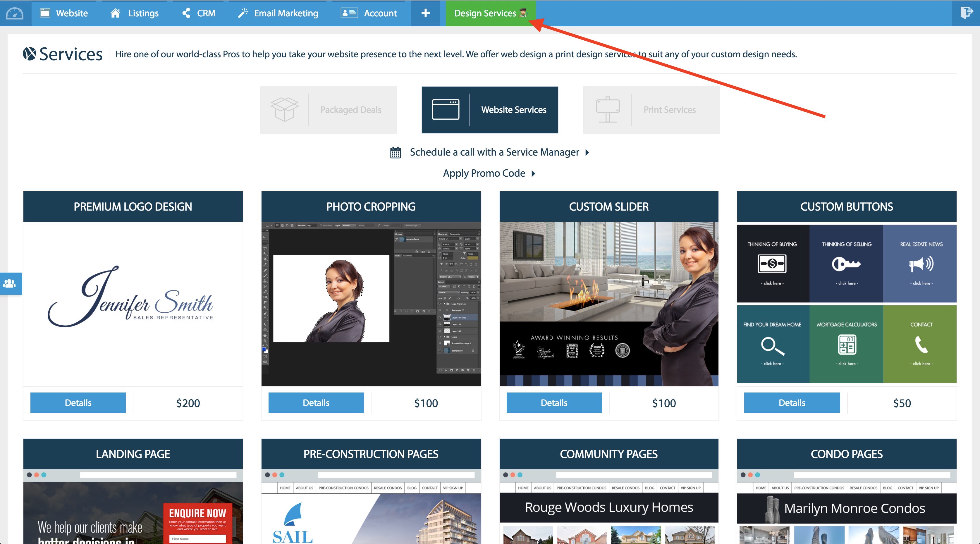Open the contacts side tab icon
The width and height of the screenshot is (980, 544).
pos(10,283)
